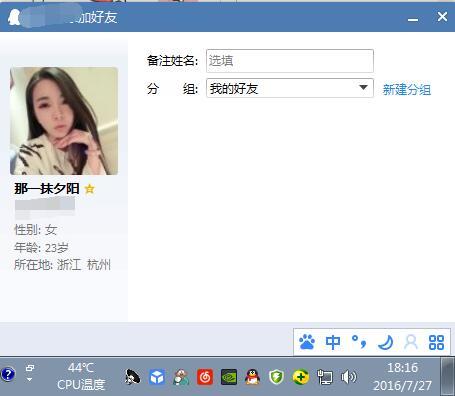Viewport: 455px width, 396px height.
Task: Toggle Chinese input mode "中" button
Action: [x=333, y=342]
